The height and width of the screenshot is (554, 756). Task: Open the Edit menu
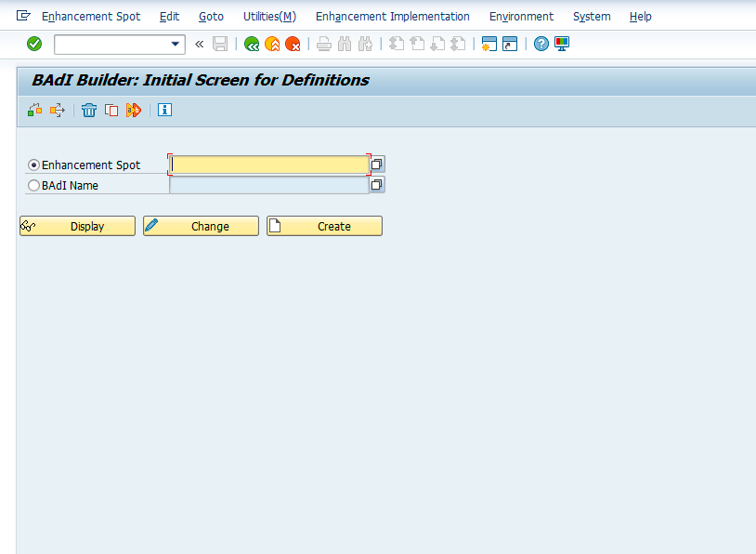click(x=170, y=17)
